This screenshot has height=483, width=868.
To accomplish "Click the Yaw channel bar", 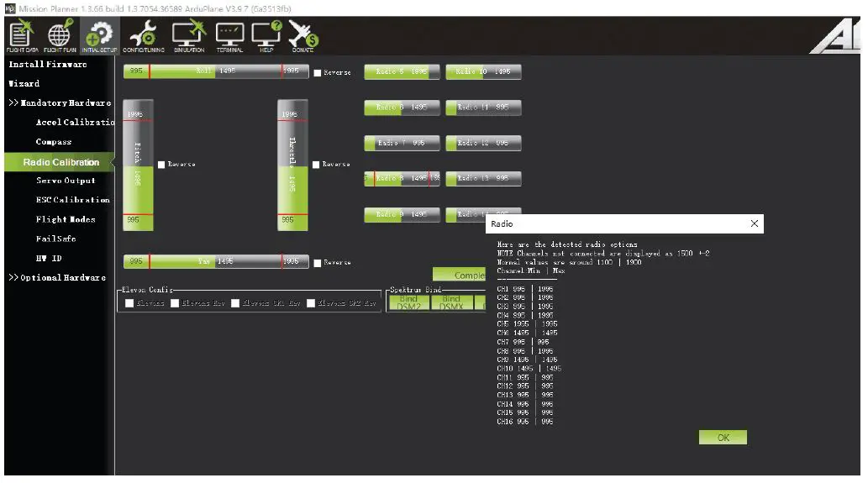I will click(x=216, y=261).
